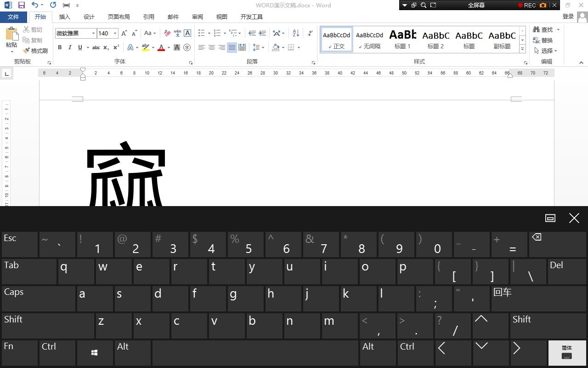The width and height of the screenshot is (588, 368).
Task: Select the subscript icon
Action: click(106, 47)
